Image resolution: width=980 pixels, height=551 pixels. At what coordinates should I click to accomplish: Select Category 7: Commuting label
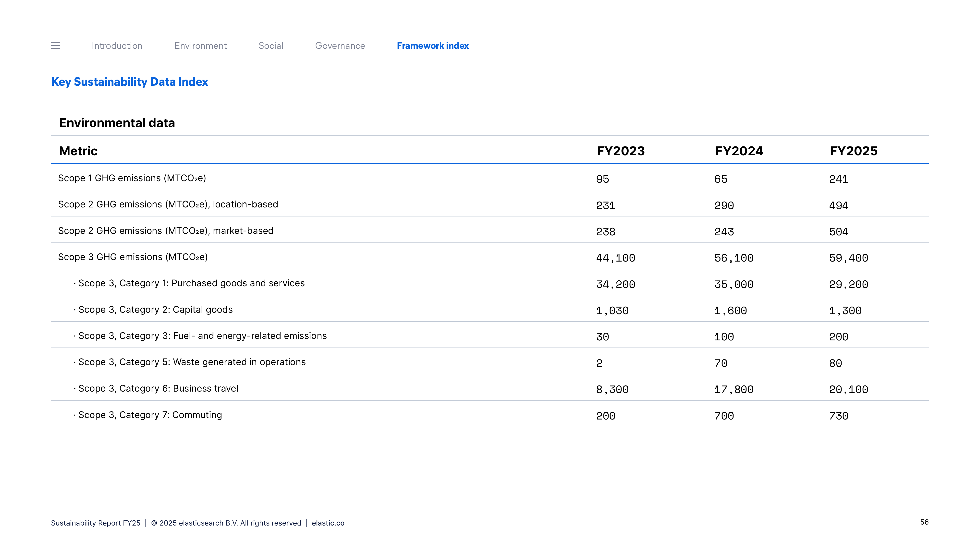point(150,415)
